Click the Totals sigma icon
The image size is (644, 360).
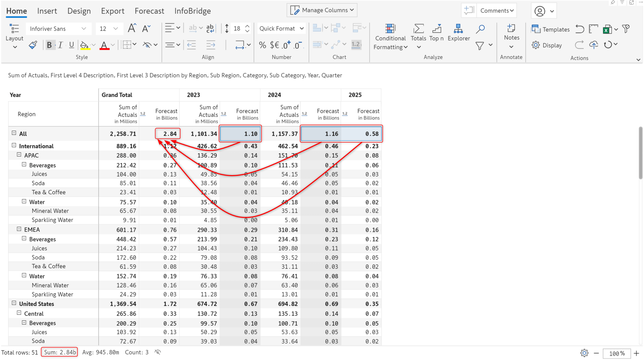418,29
